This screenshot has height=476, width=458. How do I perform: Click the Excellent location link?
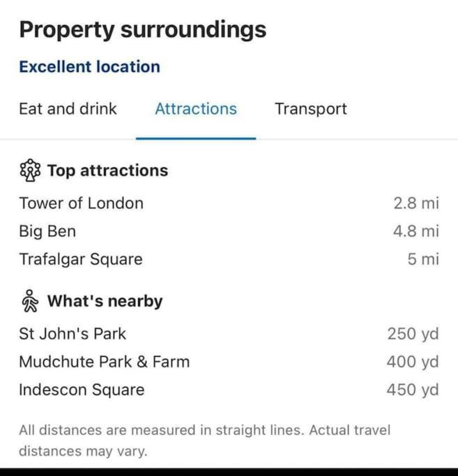pos(90,66)
